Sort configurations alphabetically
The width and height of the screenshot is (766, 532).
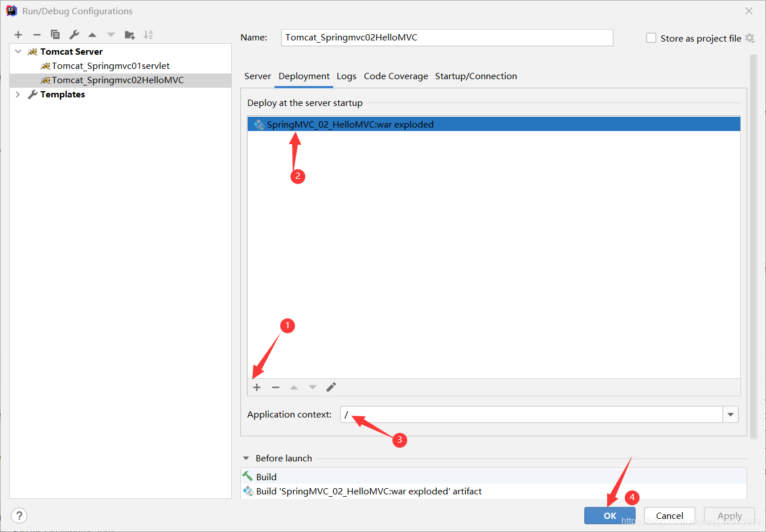[148, 35]
